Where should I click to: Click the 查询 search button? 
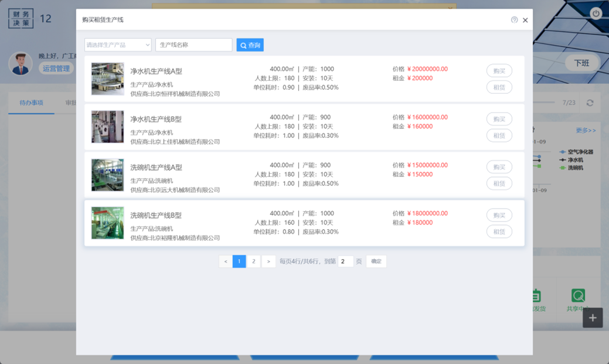[250, 45]
